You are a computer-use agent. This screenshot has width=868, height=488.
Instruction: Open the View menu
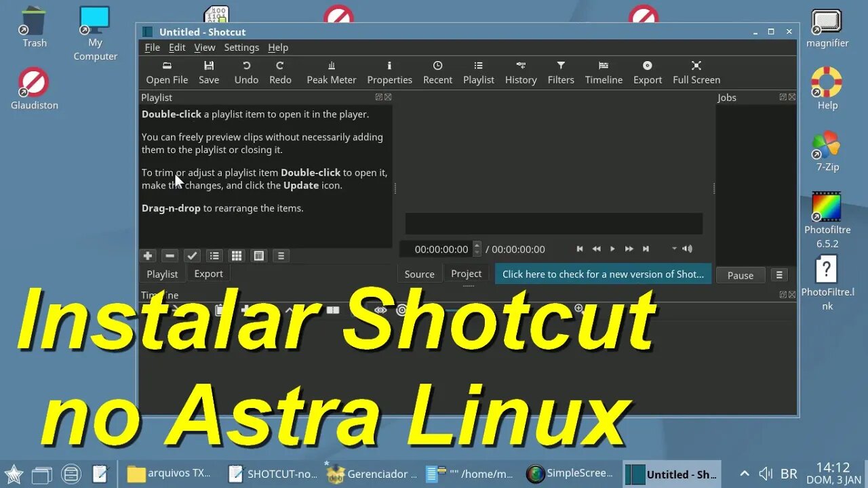pos(204,47)
